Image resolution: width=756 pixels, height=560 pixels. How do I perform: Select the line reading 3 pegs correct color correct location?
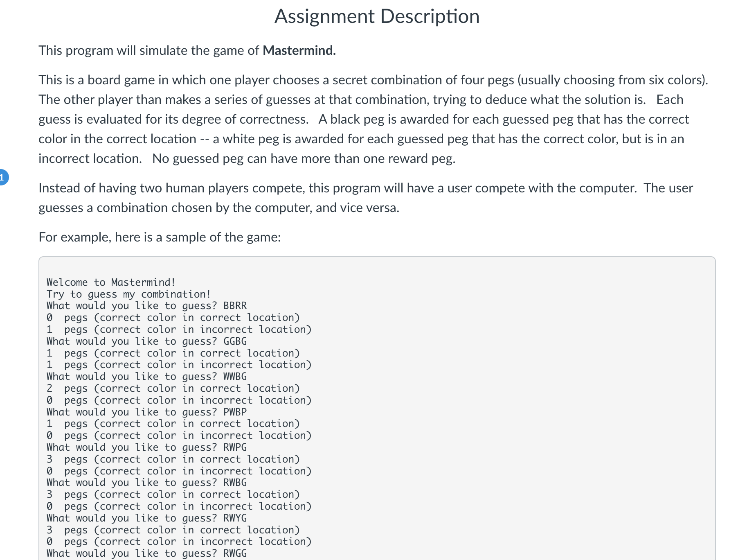click(173, 459)
